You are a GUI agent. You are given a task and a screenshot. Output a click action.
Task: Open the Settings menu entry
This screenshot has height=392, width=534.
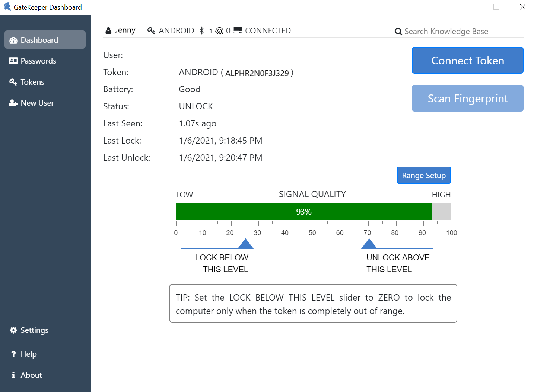[x=34, y=330]
